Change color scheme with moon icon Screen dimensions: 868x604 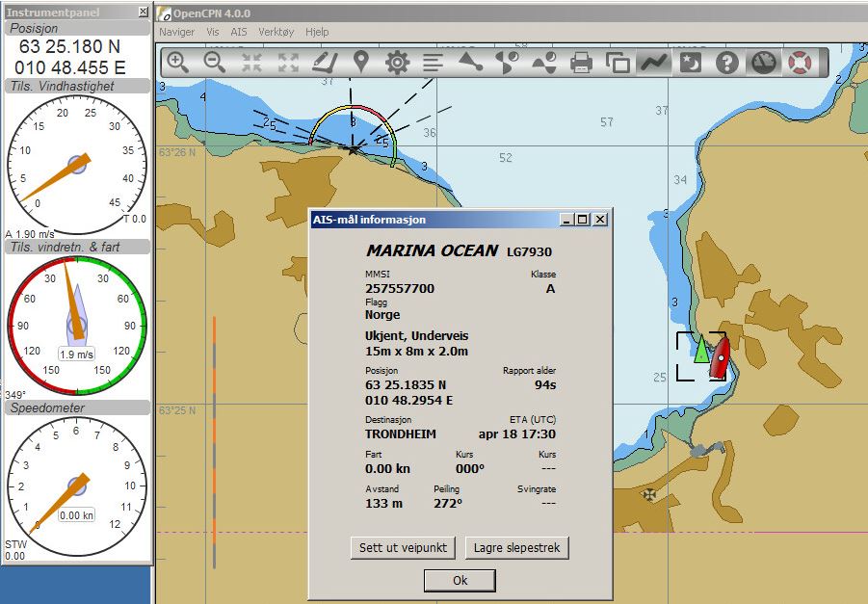click(691, 62)
